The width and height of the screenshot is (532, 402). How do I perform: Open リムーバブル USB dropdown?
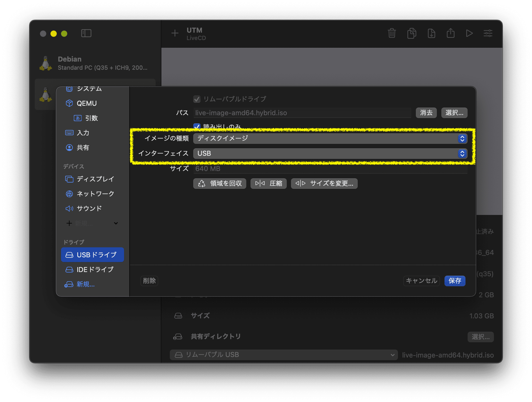284,355
